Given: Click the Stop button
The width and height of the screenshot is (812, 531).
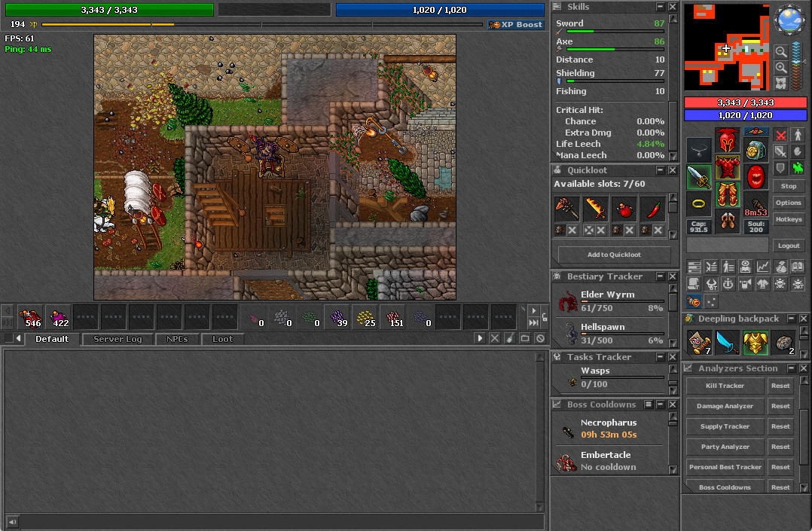Looking at the screenshot, I should (x=789, y=186).
